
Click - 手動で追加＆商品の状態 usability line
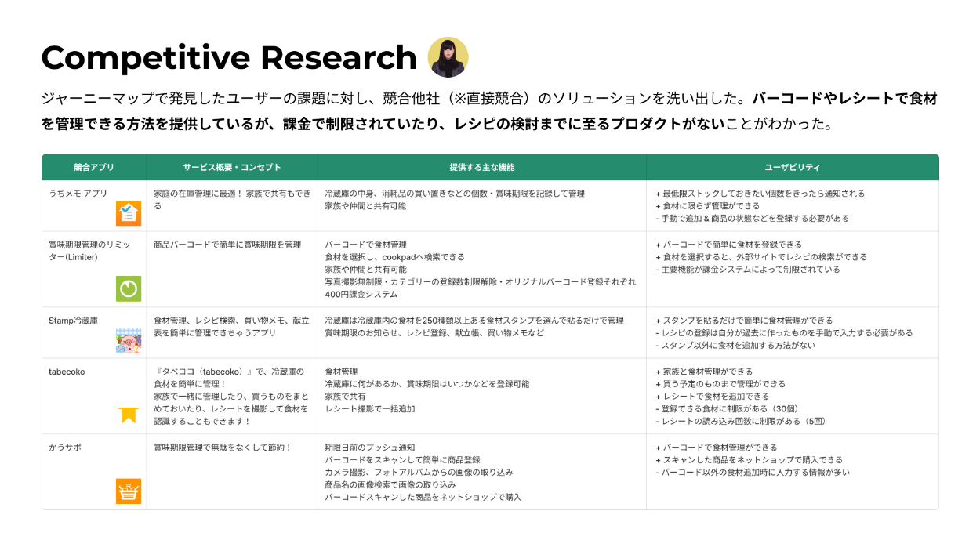point(752,219)
